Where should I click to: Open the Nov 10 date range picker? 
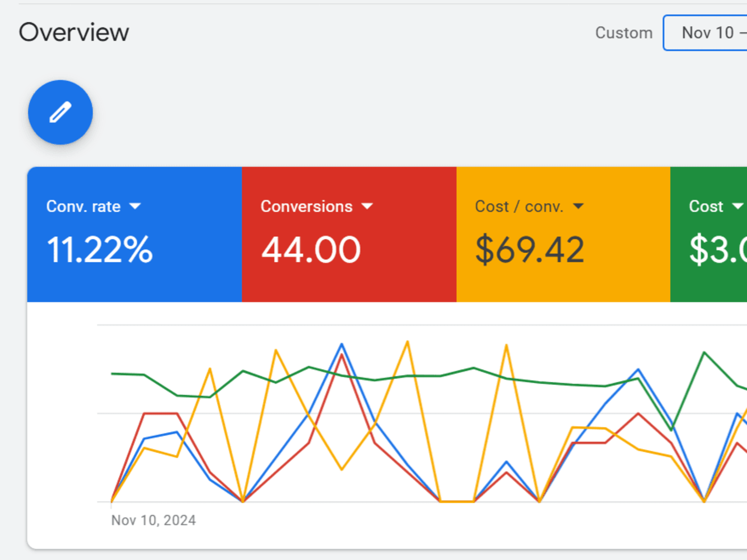coord(705,33)
